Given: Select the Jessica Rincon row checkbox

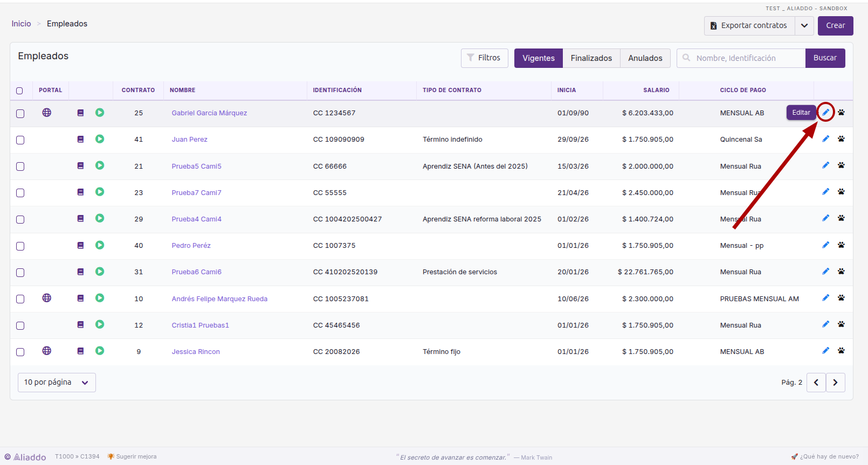Looking at the screenshot, I should pyautogui.click(x=20, y=352).
